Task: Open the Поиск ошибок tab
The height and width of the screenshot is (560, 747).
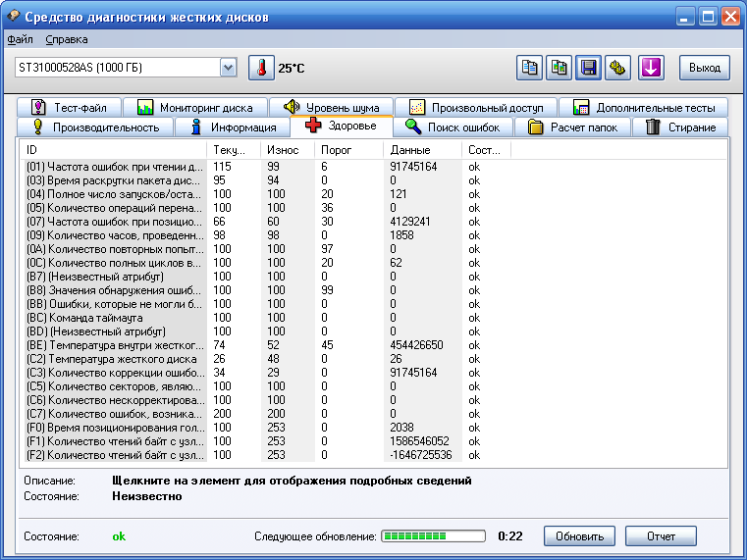Action: pos(454,127)
